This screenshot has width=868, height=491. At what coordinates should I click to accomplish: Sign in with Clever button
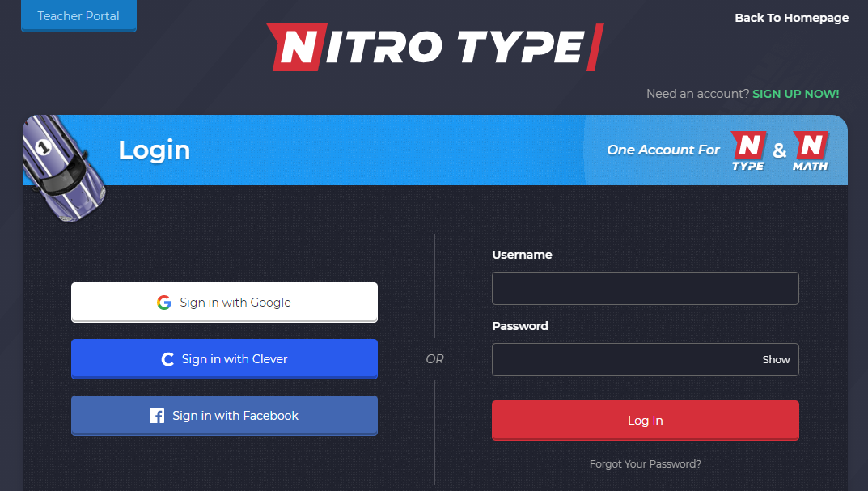[x=224, y=358]
